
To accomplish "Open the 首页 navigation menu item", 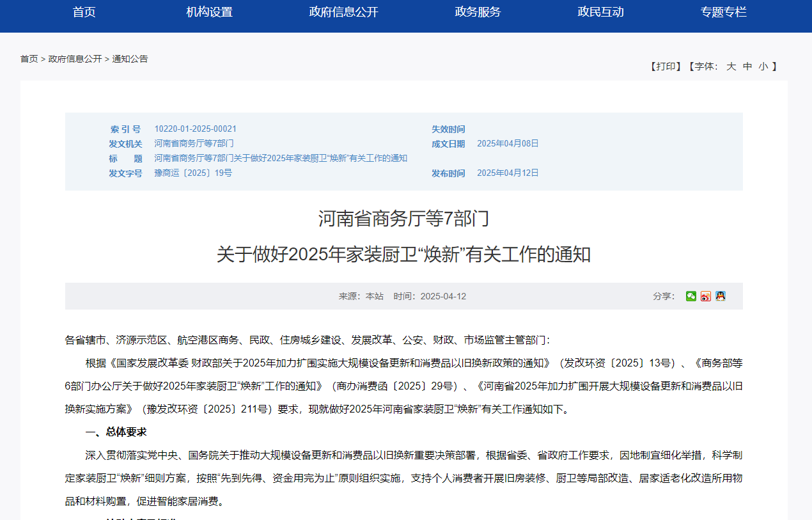I will tap(84, 12).
